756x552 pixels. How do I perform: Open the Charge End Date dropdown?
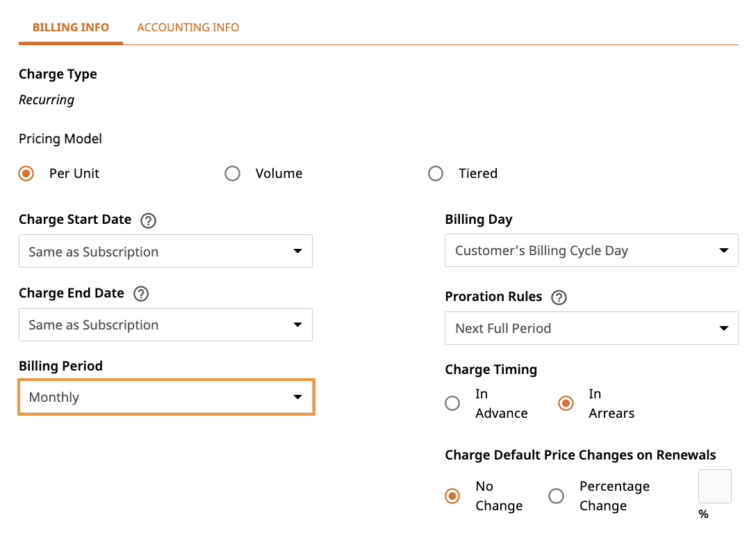click(165, 325)
